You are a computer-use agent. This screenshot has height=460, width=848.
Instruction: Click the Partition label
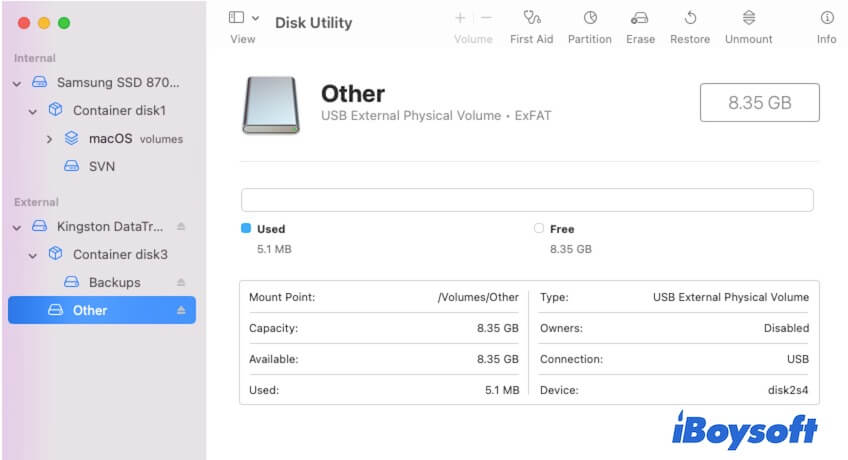click(589, 39)
